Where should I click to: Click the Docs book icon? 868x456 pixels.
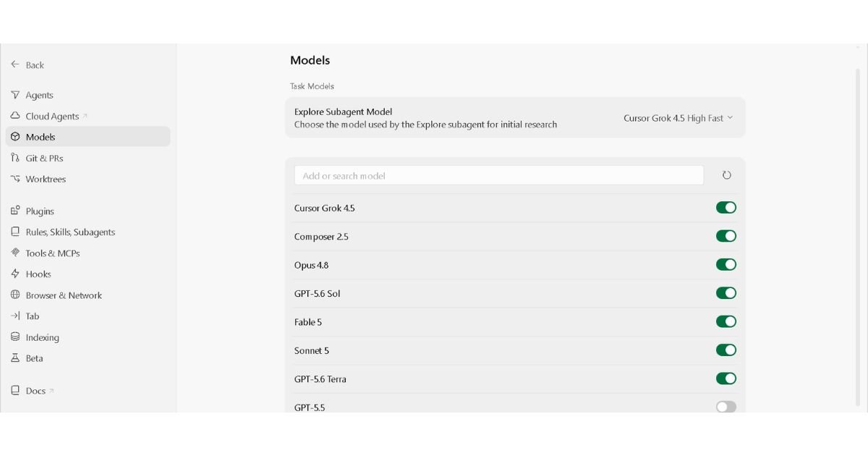click(15, 390)
